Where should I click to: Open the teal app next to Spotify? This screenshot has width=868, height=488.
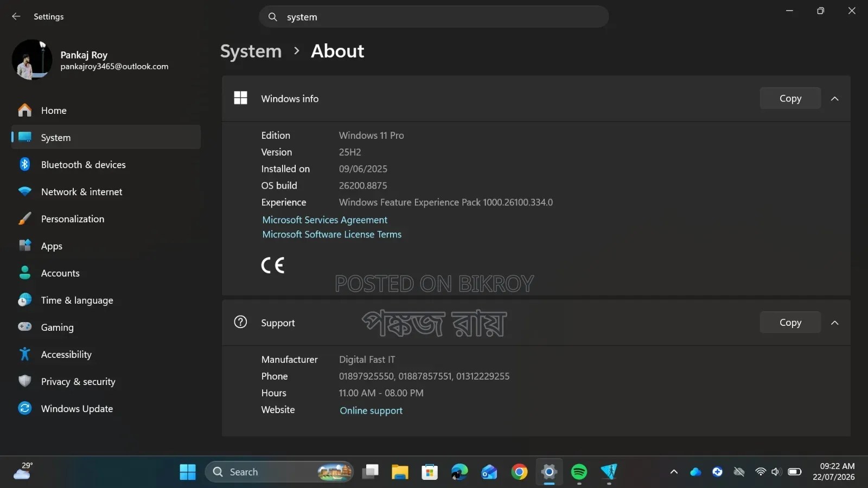(609, 472)
